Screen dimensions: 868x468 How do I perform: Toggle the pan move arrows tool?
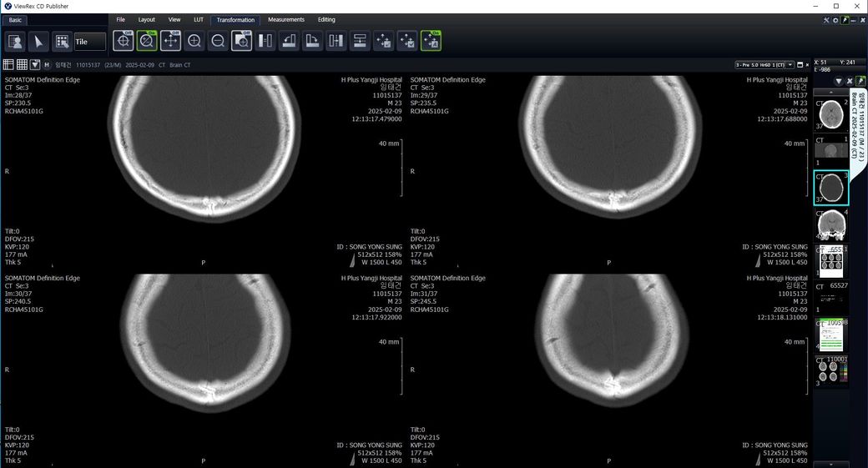tap(170, 41)
